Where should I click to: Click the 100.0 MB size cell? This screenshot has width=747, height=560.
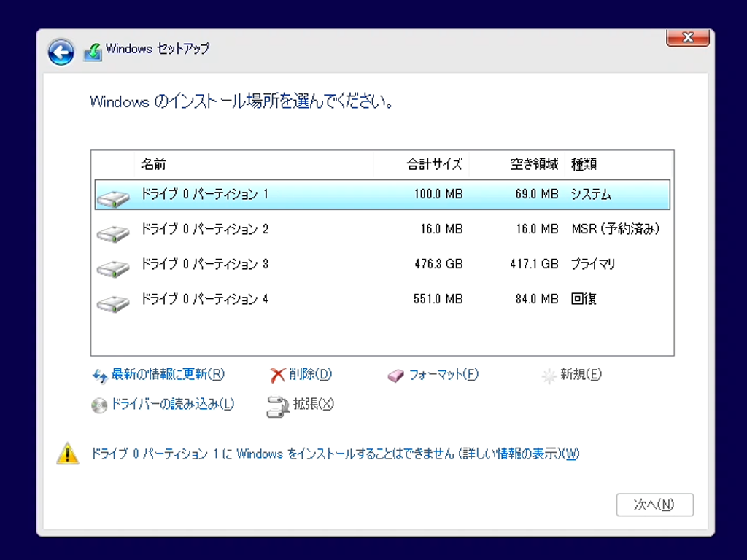(438, 194)
